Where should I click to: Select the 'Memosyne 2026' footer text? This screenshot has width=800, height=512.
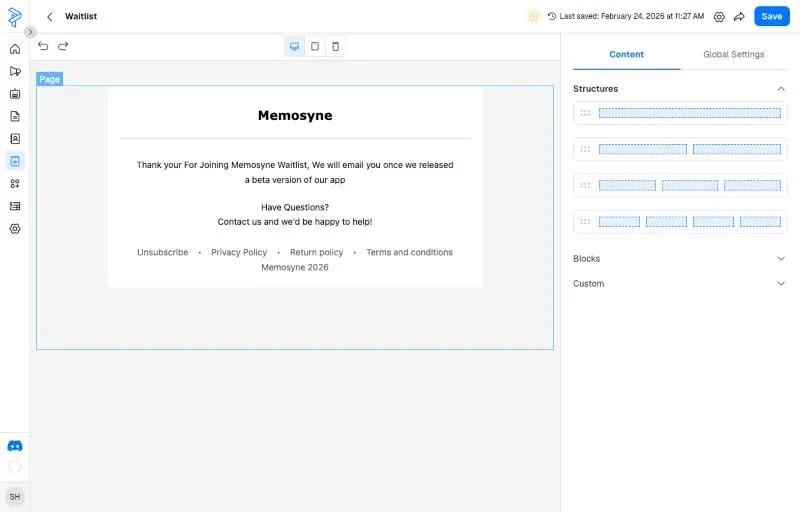(295, 267)
